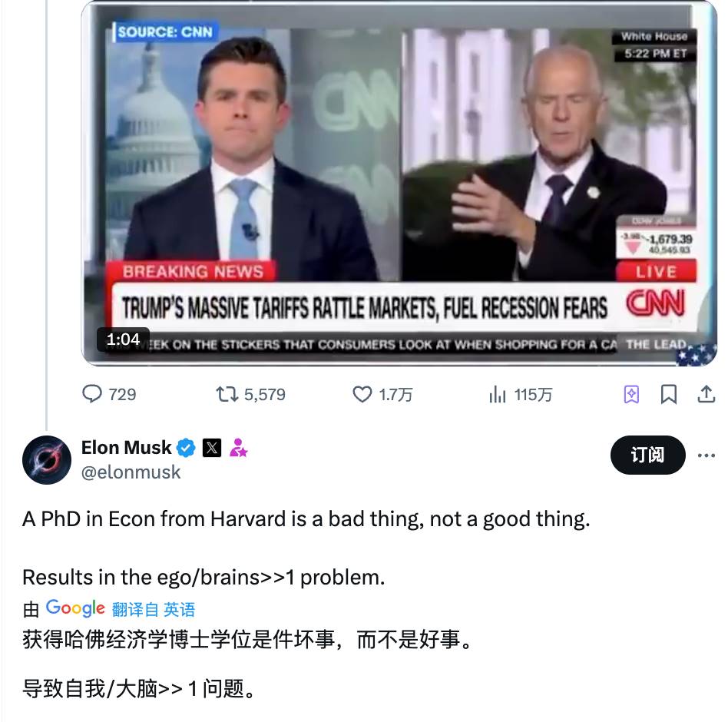
Task: Click the purple sparkle bookmark icon
Action: pos(631,394)
